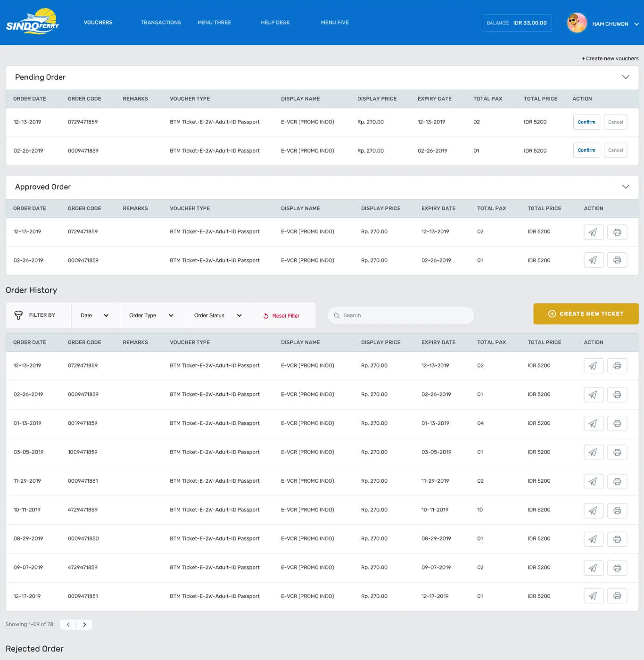Click the Sindo Ferry logo
The height and width of the screenshot is (660, 644).
tap(33, 22)
